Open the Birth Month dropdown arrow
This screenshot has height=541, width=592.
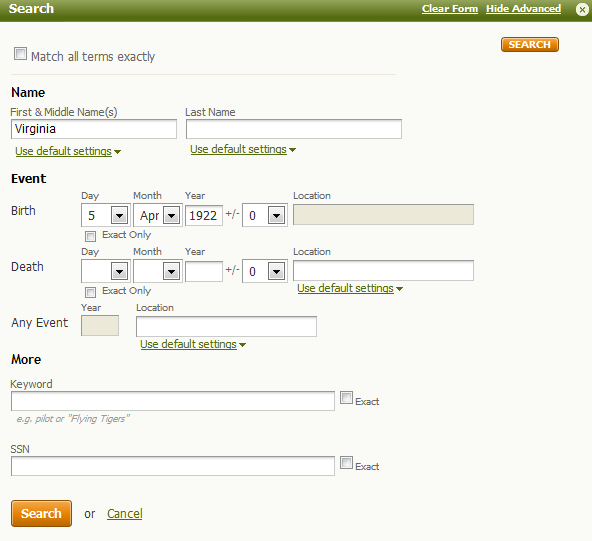[171, 215]
